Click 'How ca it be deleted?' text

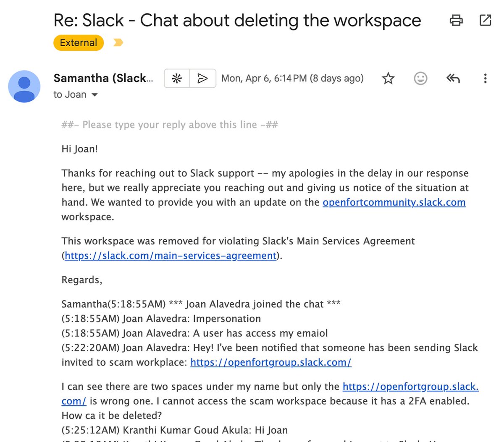point(112,416)
